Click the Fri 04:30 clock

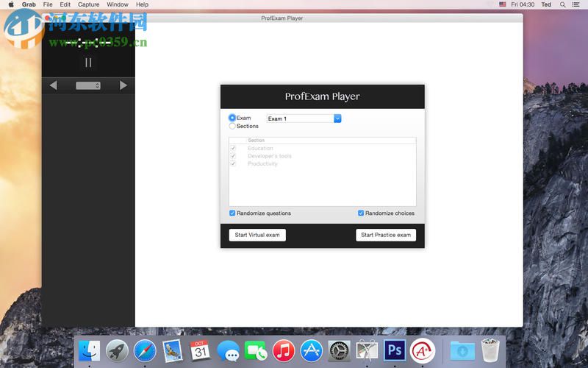click(x=523, y=4)
